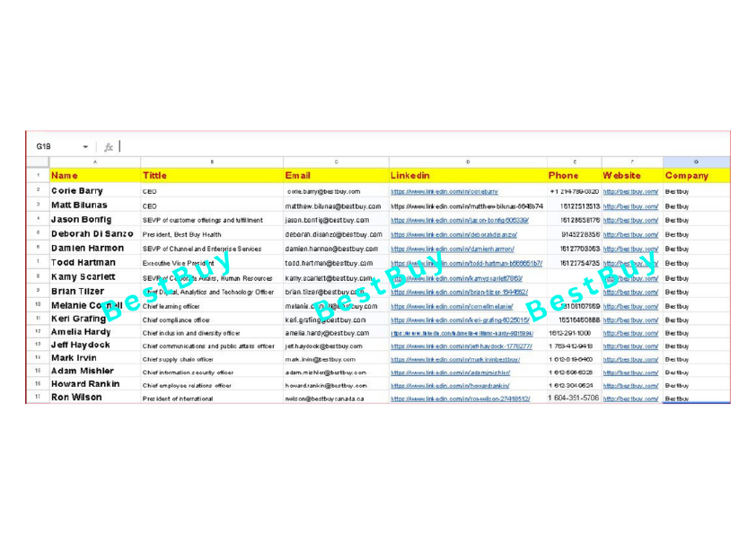Select column G header
Screen dimensions: 756x534
[696, 161]
